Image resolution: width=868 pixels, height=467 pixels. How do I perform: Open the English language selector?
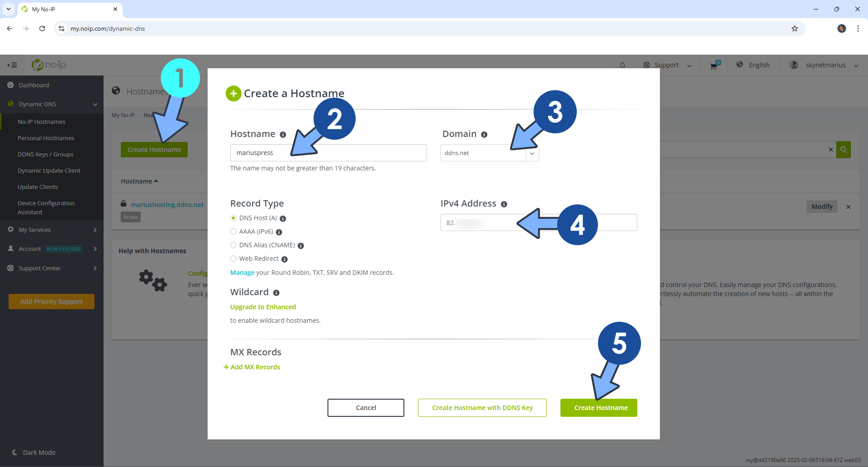point(753,65)
